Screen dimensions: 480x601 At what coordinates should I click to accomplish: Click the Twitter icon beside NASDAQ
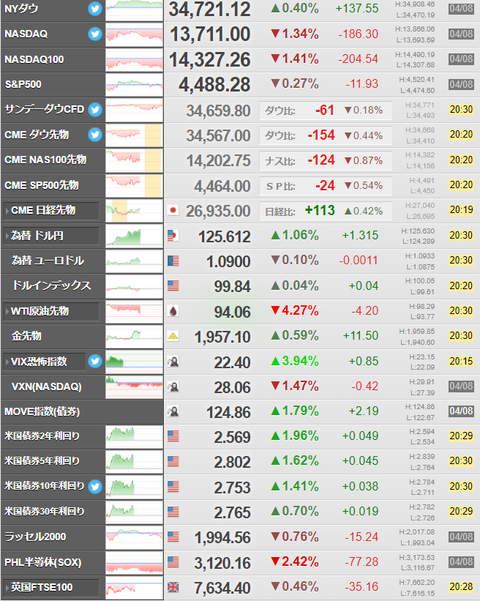(x=95, y=34)
